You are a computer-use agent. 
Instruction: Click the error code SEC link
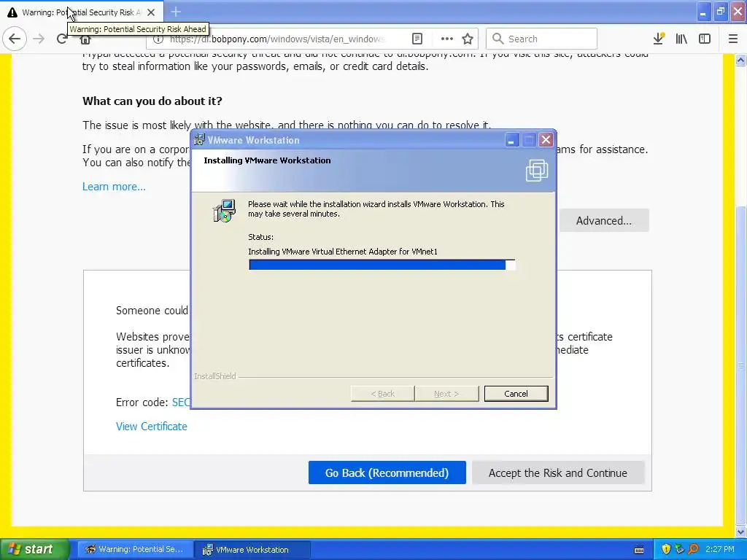(x=181, y=402)
